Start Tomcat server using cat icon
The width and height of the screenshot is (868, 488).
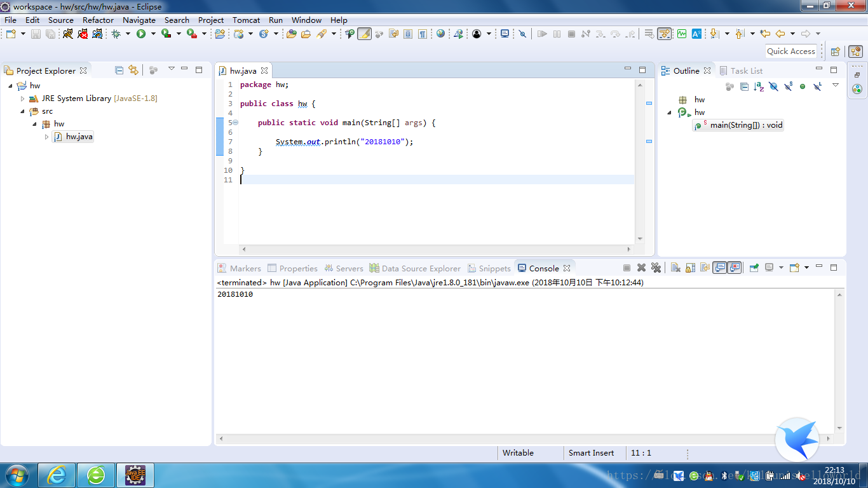click(68, 34)
